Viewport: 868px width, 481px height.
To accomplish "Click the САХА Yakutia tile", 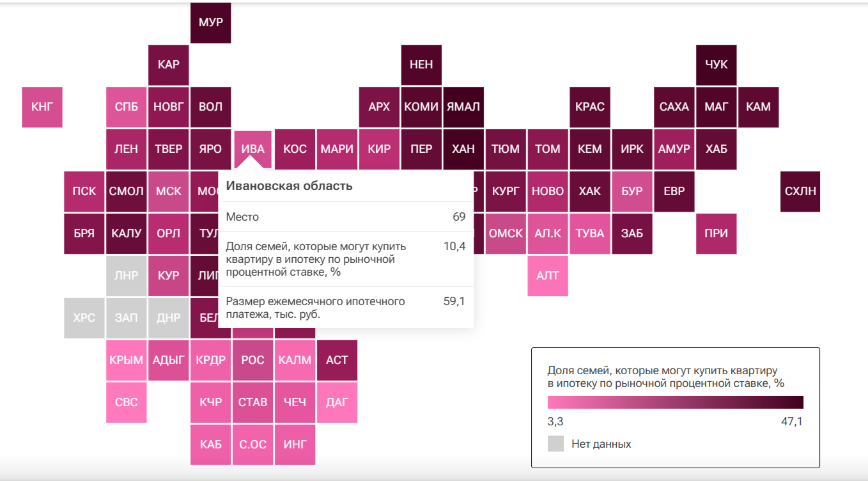I will [674, 107].
